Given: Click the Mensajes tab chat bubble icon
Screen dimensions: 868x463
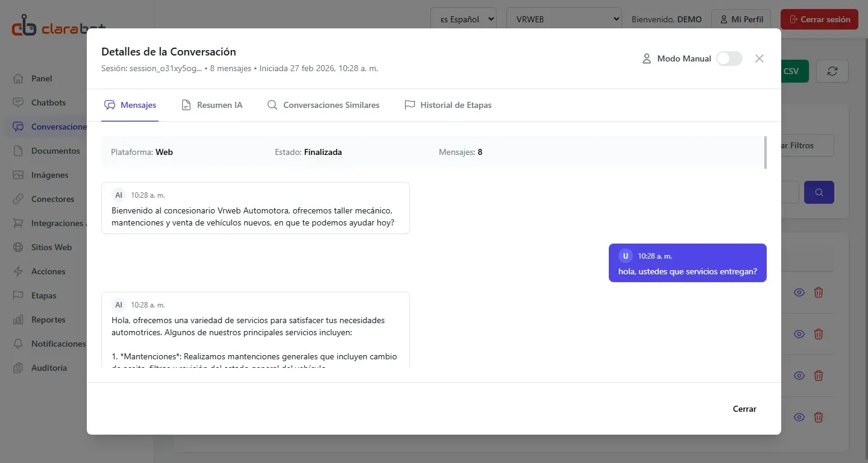Looking at the screenshot, I should (x=110, y=105).
